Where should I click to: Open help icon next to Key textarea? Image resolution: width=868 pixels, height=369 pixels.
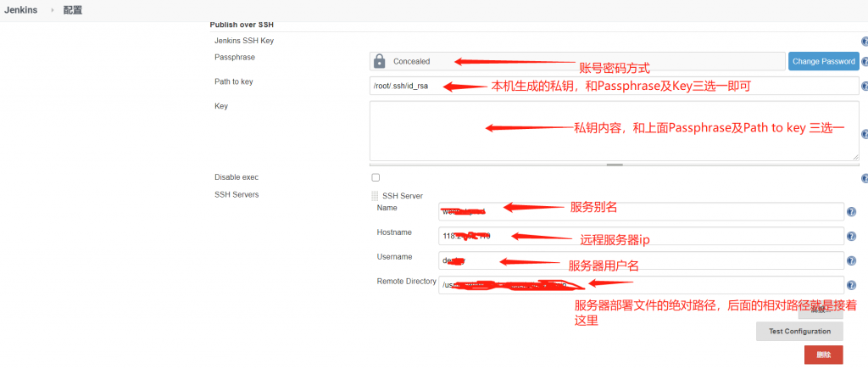tap(865, 134)
